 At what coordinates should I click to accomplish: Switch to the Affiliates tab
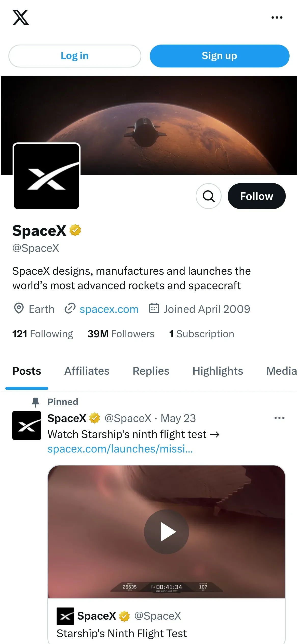click(x=87, y=371)
